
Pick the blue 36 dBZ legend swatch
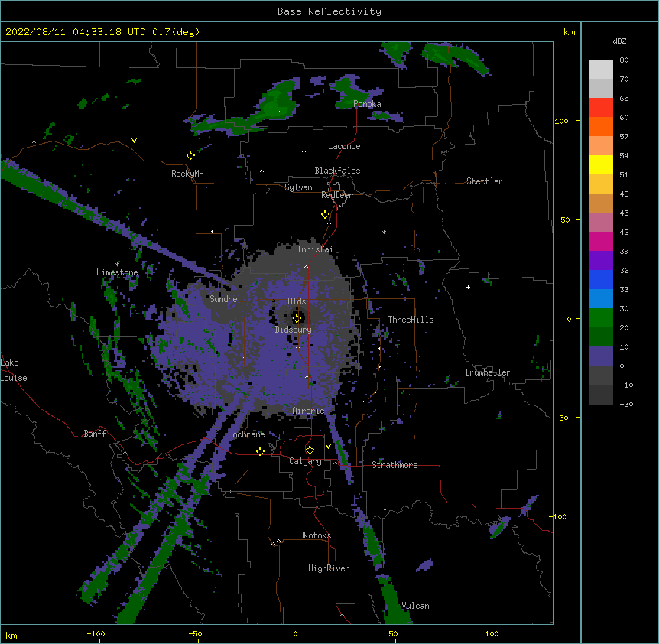tap(601, 279)
